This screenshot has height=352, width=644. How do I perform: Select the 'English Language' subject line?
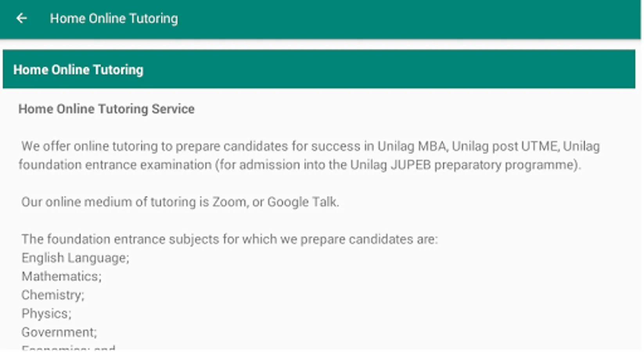(x=75, y=258)
